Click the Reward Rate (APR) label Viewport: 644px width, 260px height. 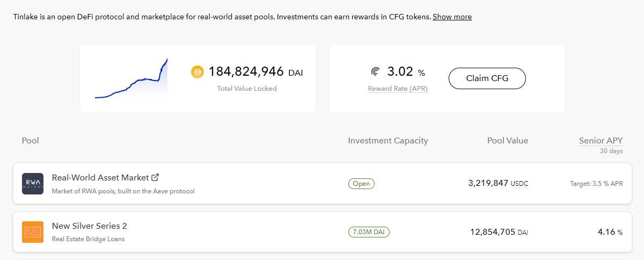397,89
